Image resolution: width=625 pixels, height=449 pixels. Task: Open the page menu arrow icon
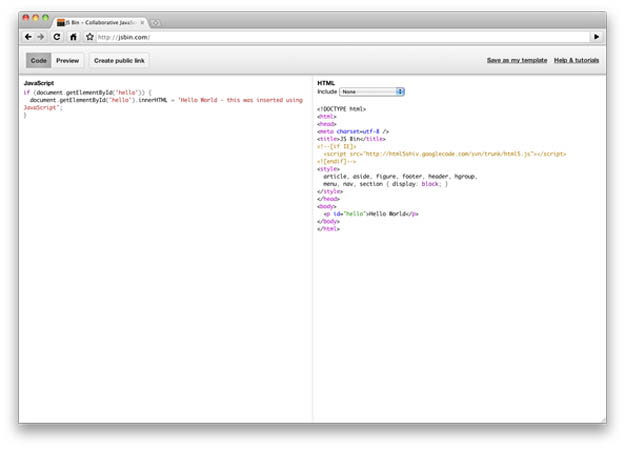click(596, 37)
